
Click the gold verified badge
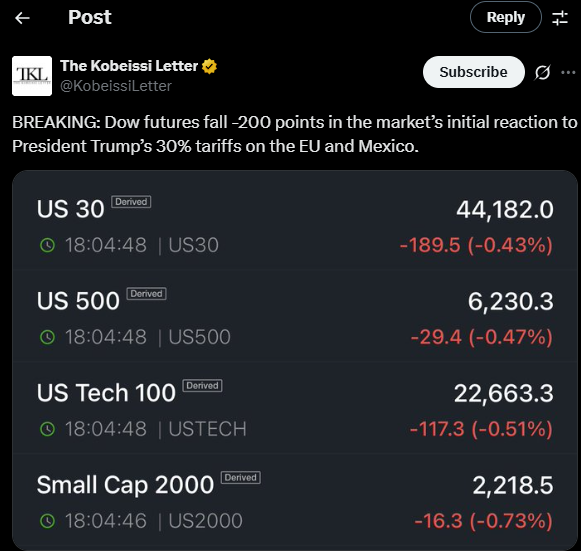[x=209, y=66]
